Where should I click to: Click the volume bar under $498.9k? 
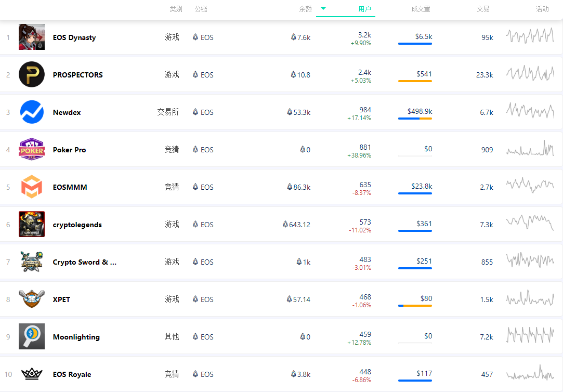(415, 119)
